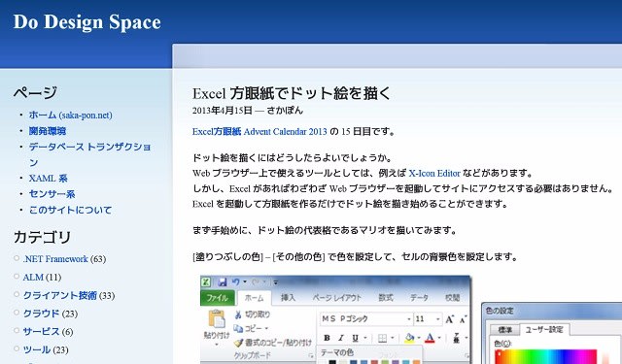Open the X-Icon Editor link
The image size is (622, 364).
tap(434, 173)
